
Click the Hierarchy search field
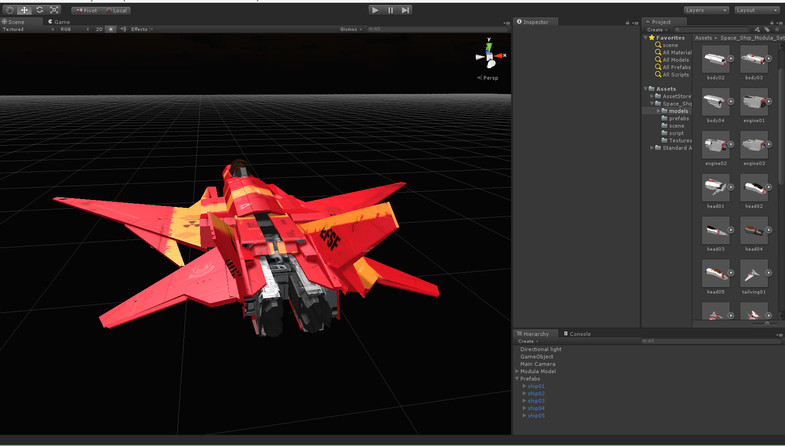(x=710, y=341)
